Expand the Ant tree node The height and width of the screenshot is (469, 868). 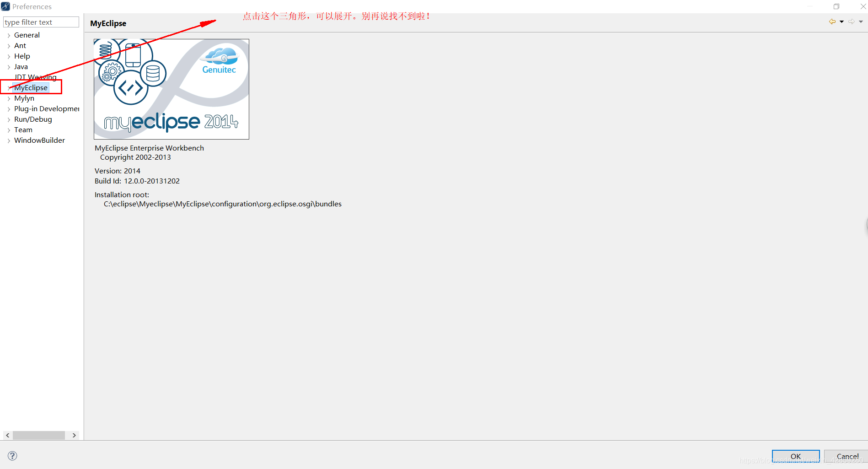click(x=9, y=46)
